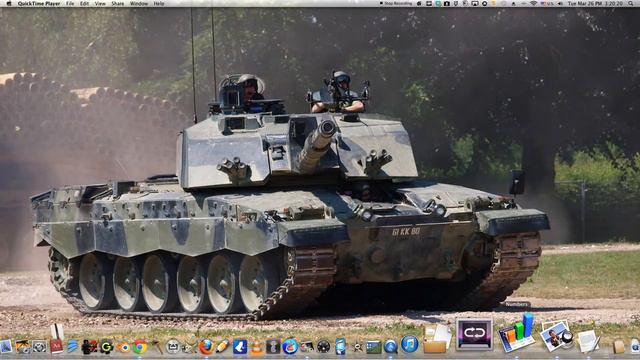Viewport: 640px width, 360px height.
Task: Open the Edit menu
Action: [x=84, y=3]
